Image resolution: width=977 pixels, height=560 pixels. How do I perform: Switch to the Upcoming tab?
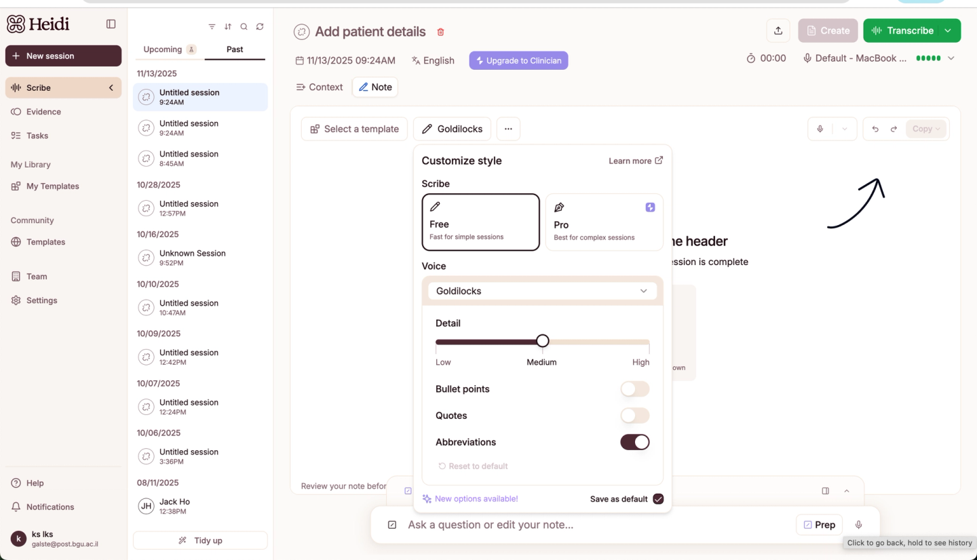pos(169,49)
